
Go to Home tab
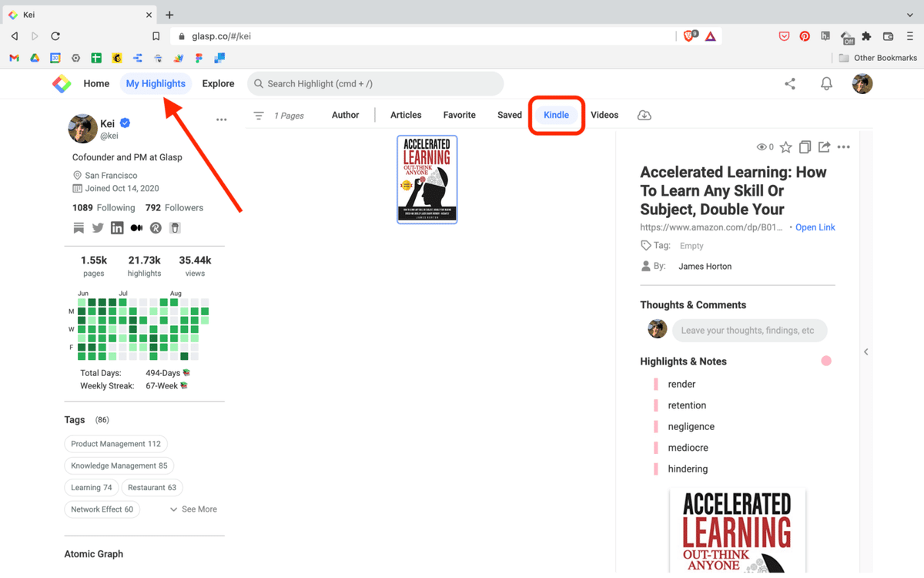point(96,83)
